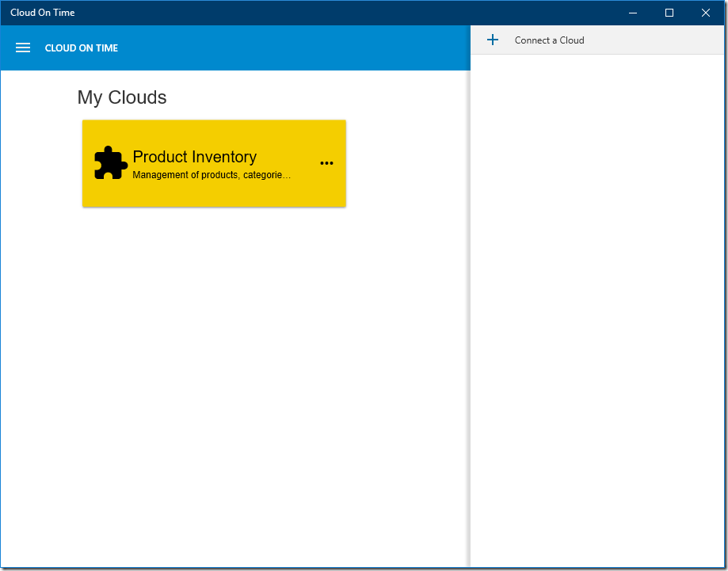This screenshot has width=728, height=571.
Task: Click the CLOUD ON TIME header title
Action: coord(82,48)
